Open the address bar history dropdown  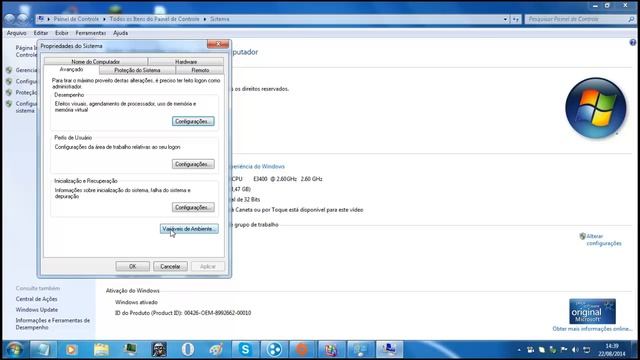click(505, 19)
